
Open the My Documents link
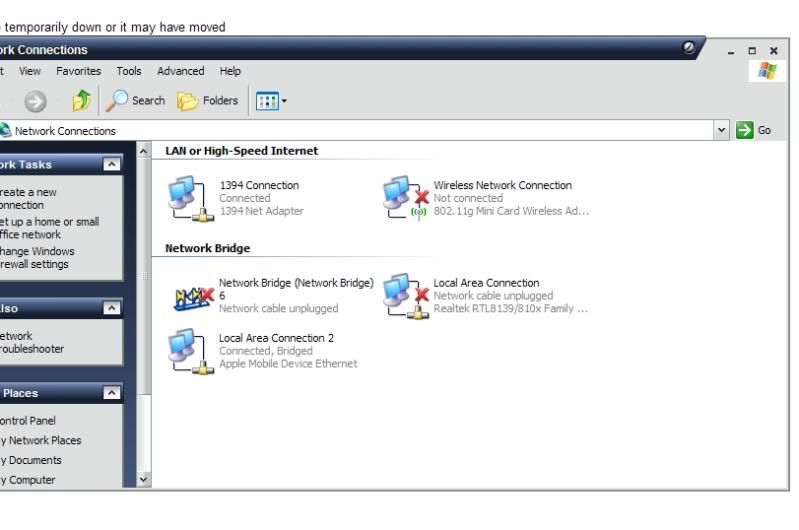(31, 460)
